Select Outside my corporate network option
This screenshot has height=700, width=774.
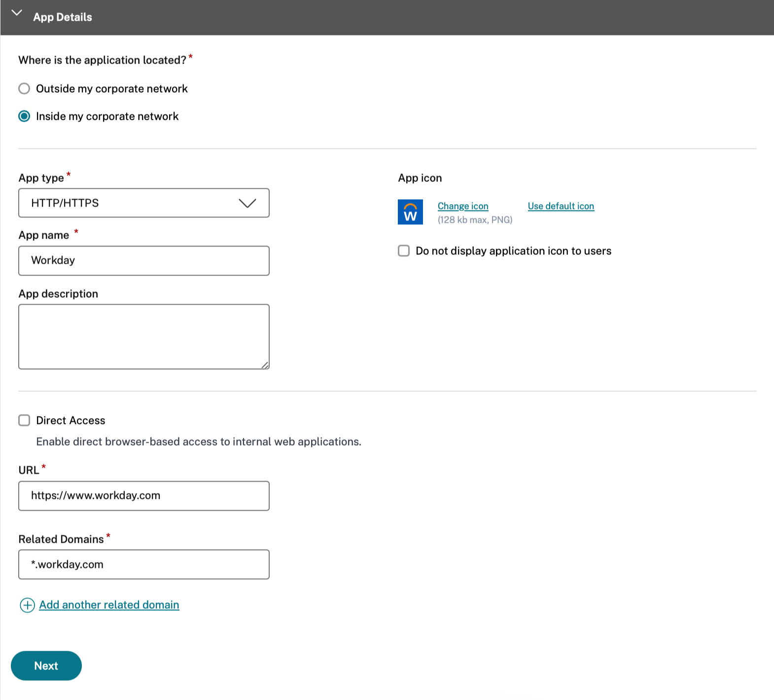[24, 89]
